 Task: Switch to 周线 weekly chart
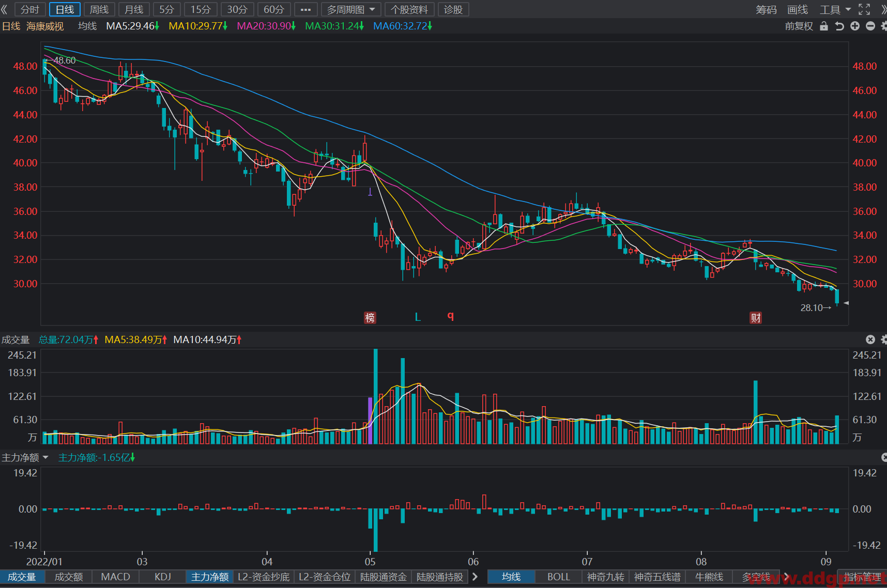pyautogui.click(x=99, y=9)
